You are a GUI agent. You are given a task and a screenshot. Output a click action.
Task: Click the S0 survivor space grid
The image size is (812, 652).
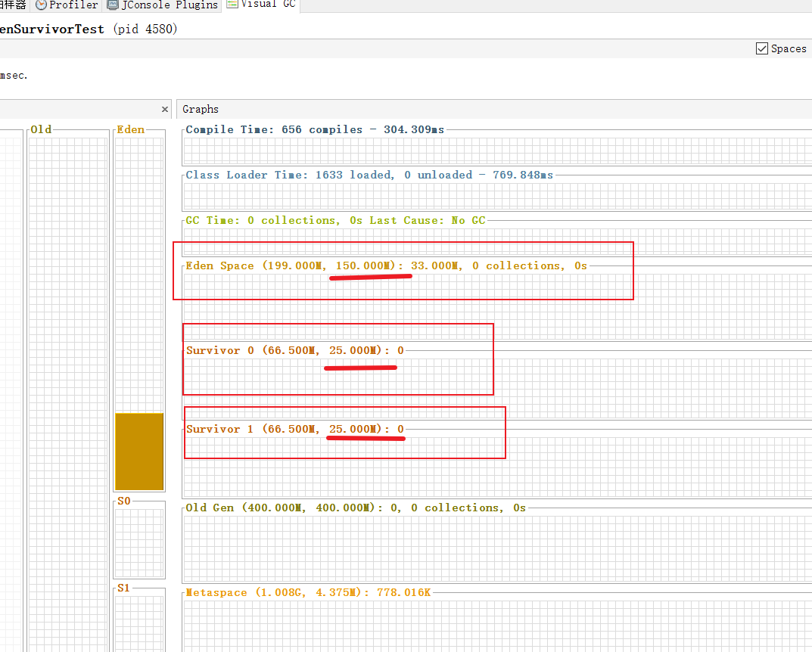[x=139, y=543]
